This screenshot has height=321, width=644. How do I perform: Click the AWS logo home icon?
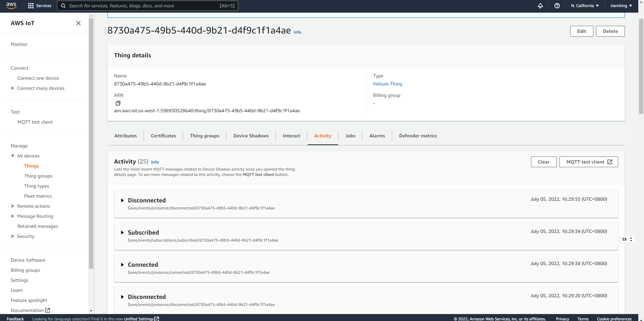tap(11, 6)
